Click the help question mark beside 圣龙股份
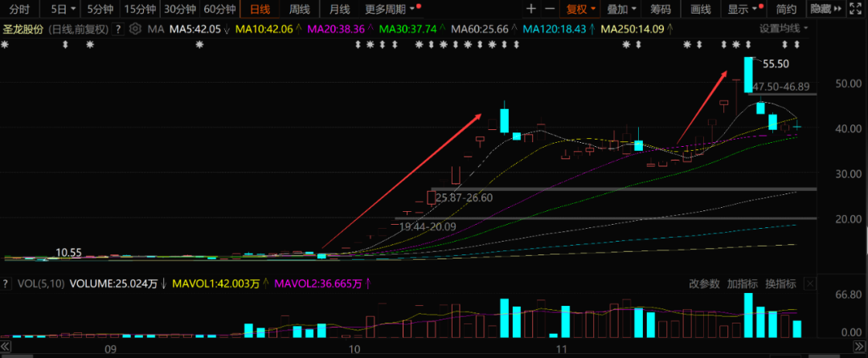 (x=117, y=29)
